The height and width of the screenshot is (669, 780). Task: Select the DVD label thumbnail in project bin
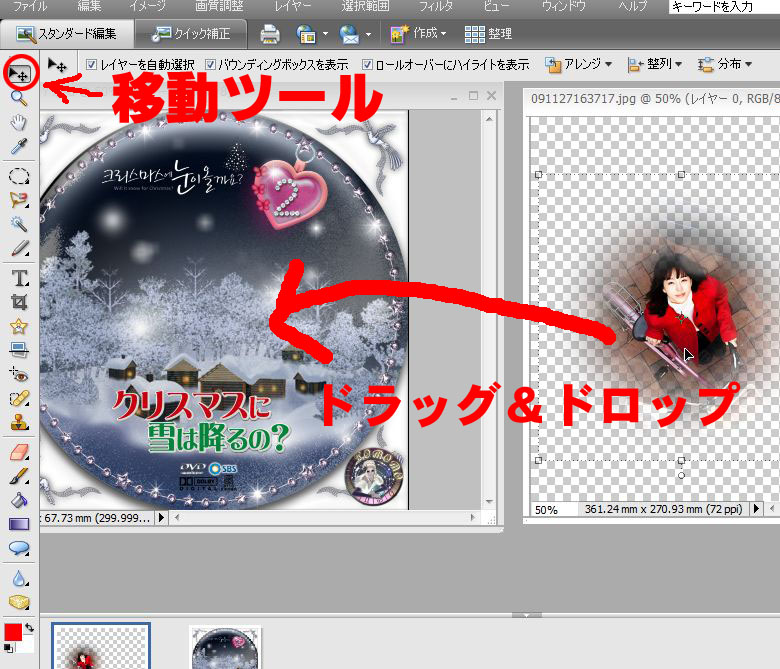click(x=225, y=648)
